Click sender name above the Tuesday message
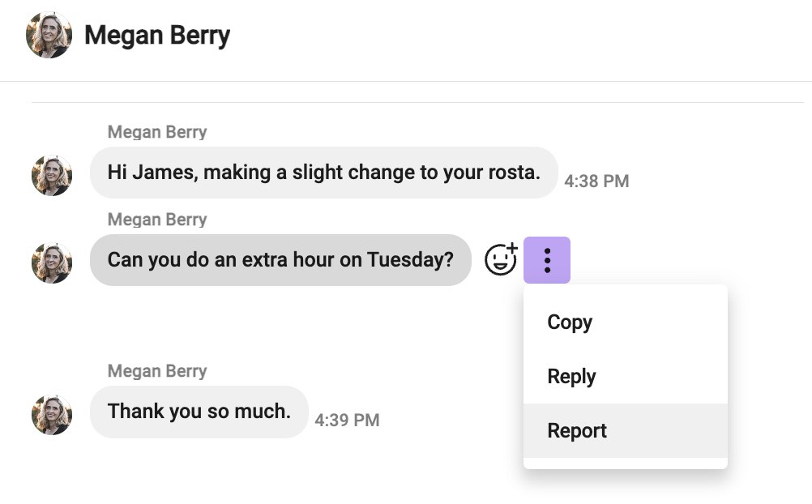This screenshot has width=812, height=504. tap(157, 220)
